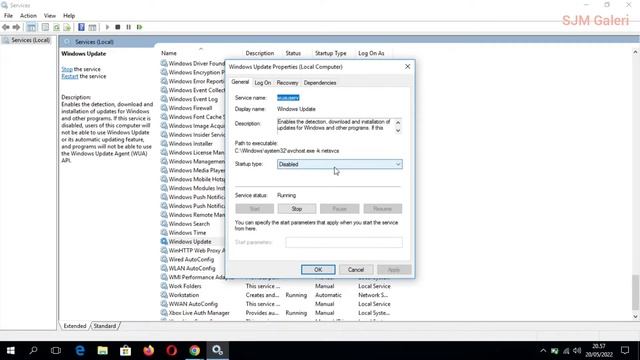Sort by the Startup Type column header

click(331, 53)
